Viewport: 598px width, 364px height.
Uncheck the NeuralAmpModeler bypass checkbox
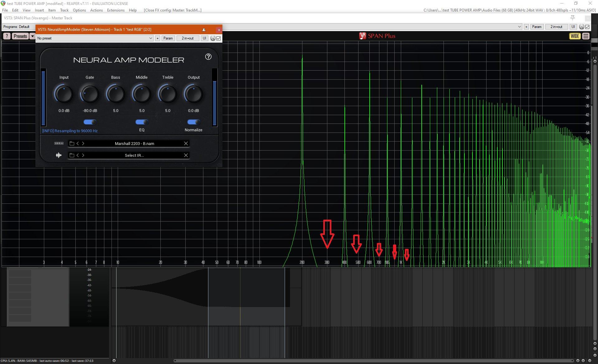coord(219,38)
